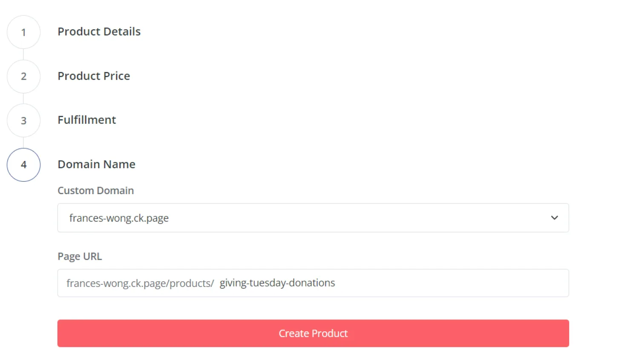This screenshot has width=639, height=364.
Task: Click the connector line between steps 3 and 4
Action: [x=23, y=143]
